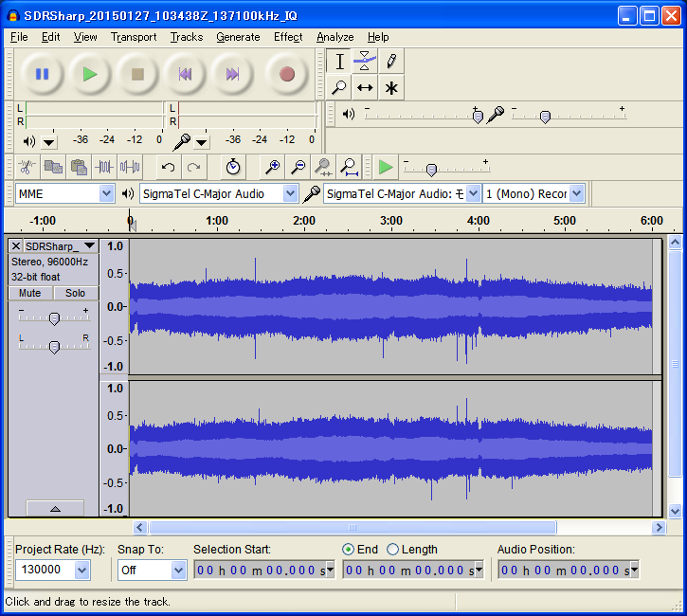Screen dimensions: 687x616
Task: Click the Cut scissors icon
Action: [27, 167]
